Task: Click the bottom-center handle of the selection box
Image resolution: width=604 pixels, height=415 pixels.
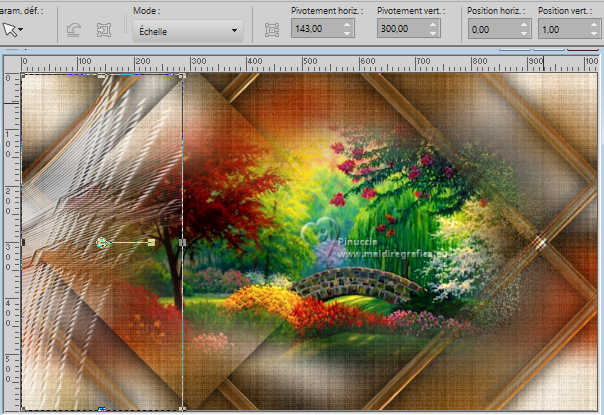Action: (x=101, y=409)
